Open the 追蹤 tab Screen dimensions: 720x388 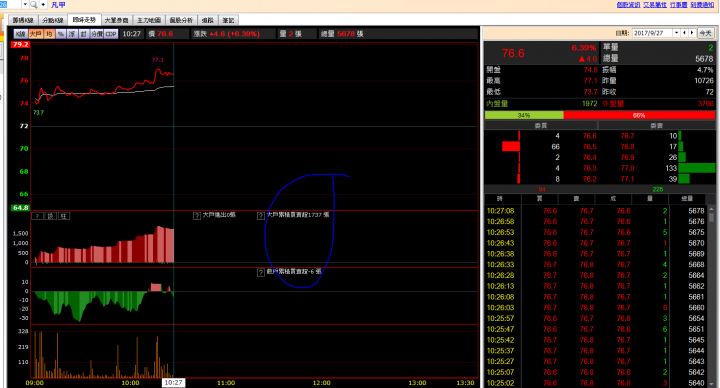208,20
